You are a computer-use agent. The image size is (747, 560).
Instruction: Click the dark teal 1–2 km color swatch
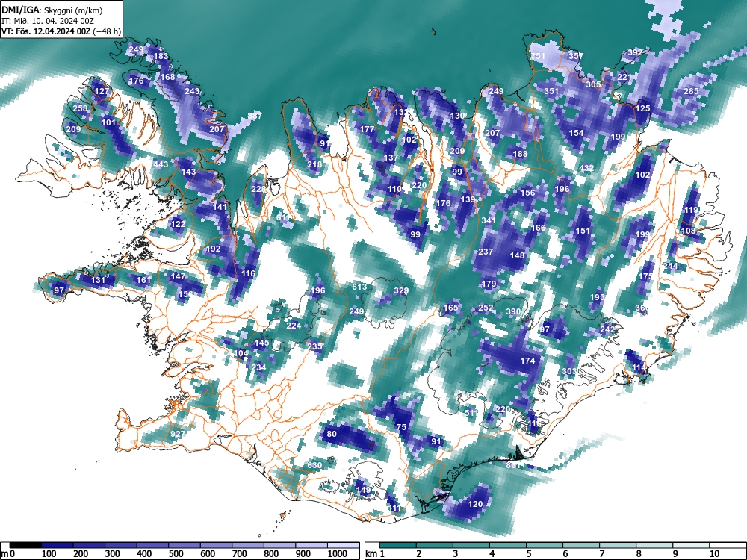tap(398, 545)
